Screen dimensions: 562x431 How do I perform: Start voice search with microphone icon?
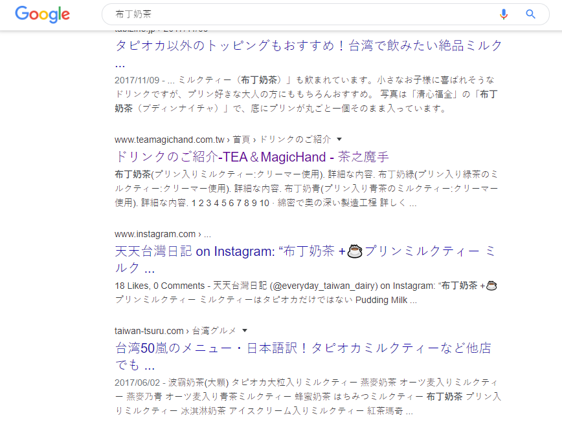(x=504, y=14)
